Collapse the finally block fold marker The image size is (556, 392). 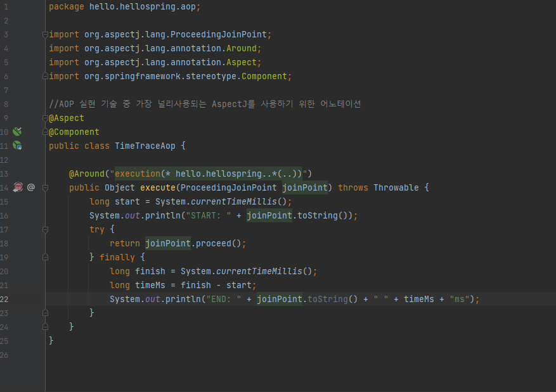[x=45, y=257]
